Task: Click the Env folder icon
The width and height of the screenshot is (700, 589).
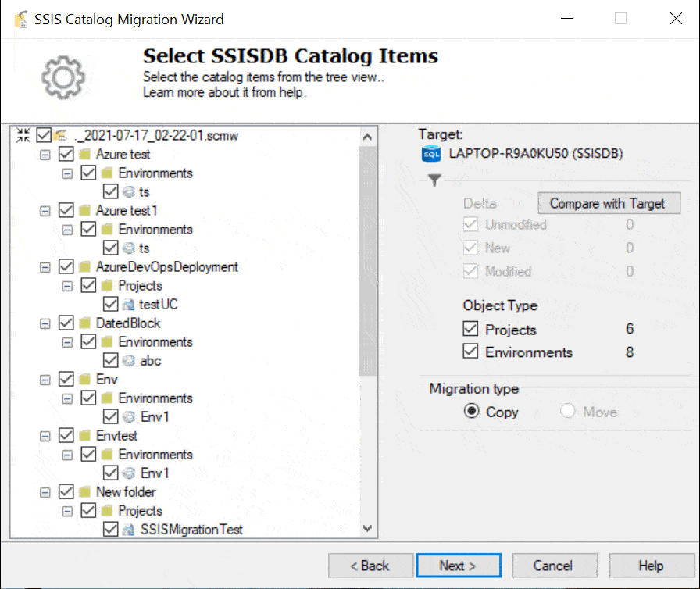Action: (84, 380)
